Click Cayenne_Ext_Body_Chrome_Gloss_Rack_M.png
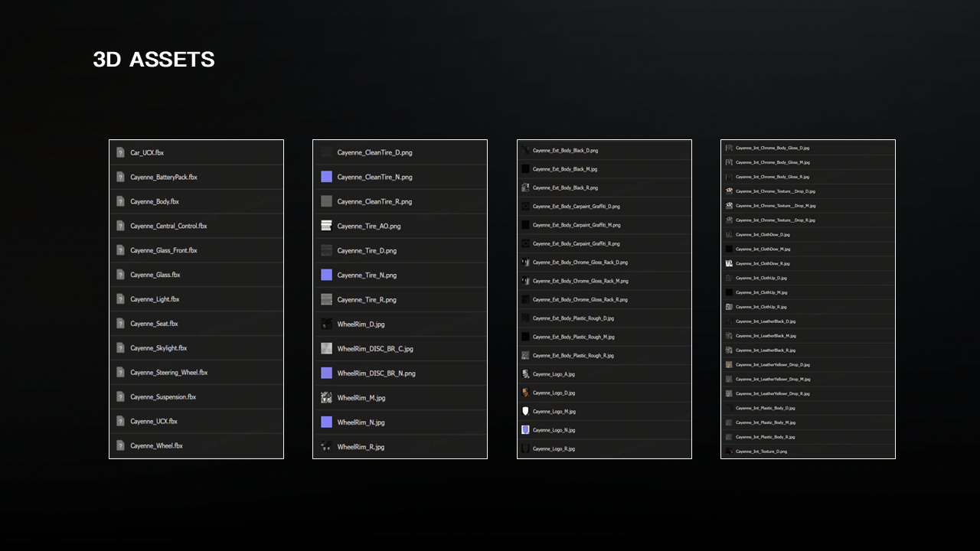 [x=580, y=281]
